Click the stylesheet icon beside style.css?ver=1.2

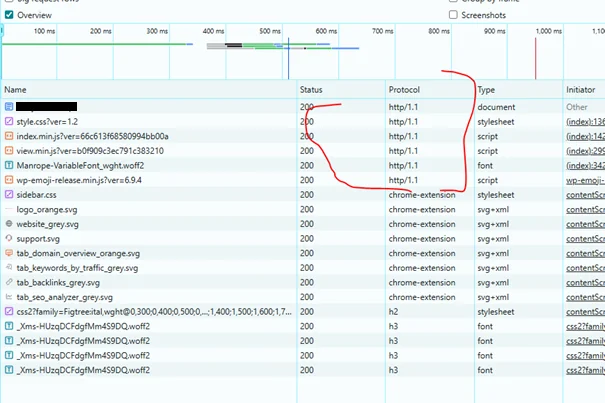pos(9,121)
